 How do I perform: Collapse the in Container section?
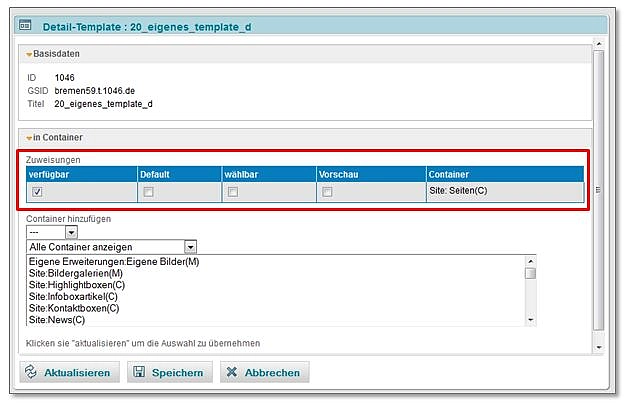point(29,137)
